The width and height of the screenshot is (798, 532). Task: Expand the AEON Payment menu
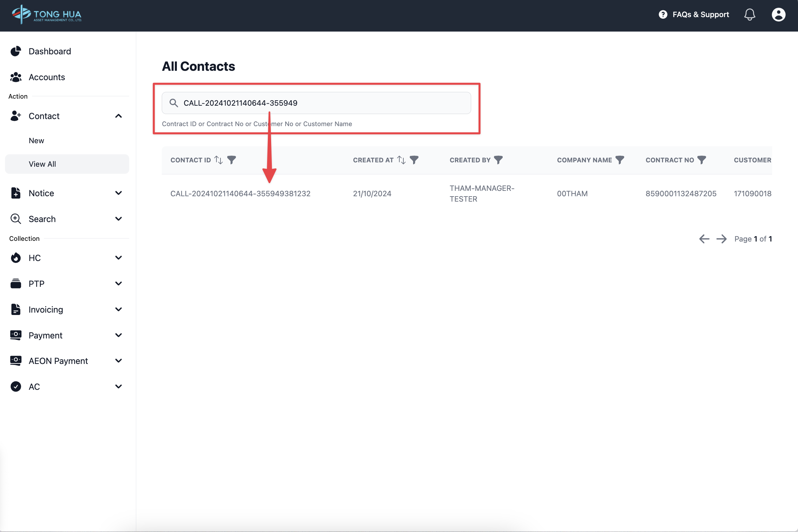118,361
